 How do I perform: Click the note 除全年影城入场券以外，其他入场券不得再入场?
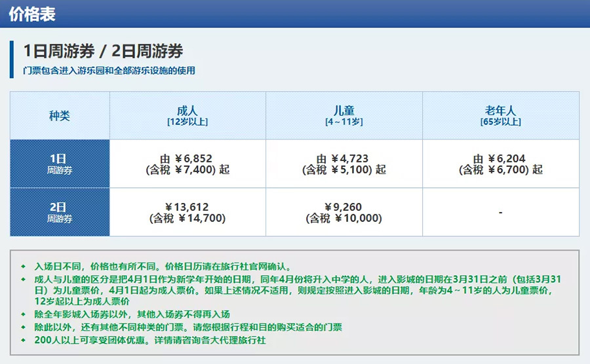point(132,314)
